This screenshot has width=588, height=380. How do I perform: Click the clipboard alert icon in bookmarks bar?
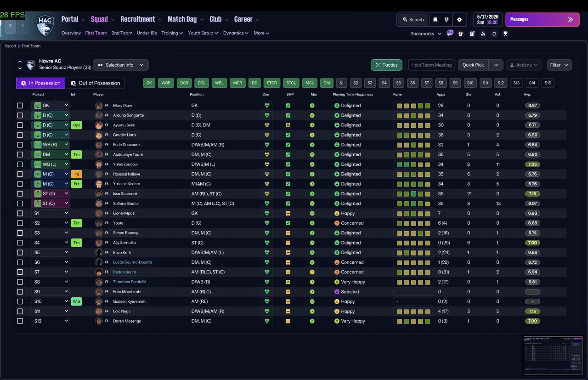pos(472,34)
